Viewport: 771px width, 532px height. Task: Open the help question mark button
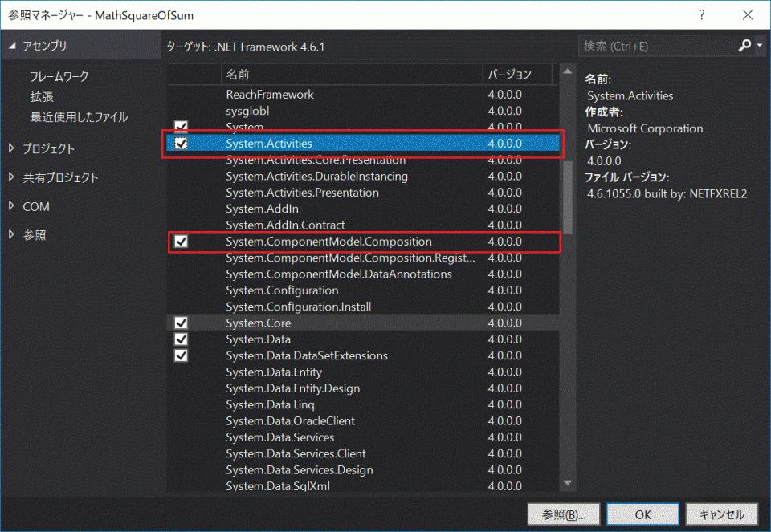click(x=702, y=15)
